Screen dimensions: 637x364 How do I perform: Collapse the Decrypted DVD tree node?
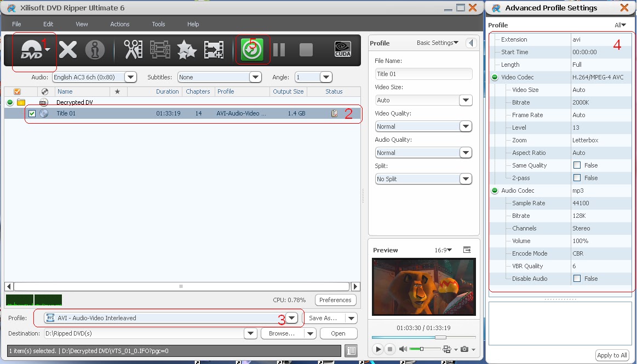[x=10, y=102]
